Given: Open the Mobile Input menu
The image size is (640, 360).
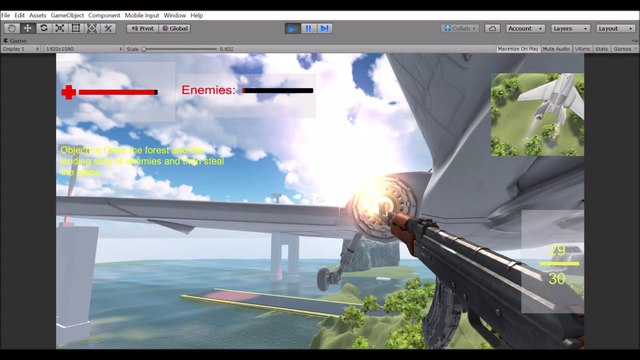Looking at the screenshot, I should [142, 15].
